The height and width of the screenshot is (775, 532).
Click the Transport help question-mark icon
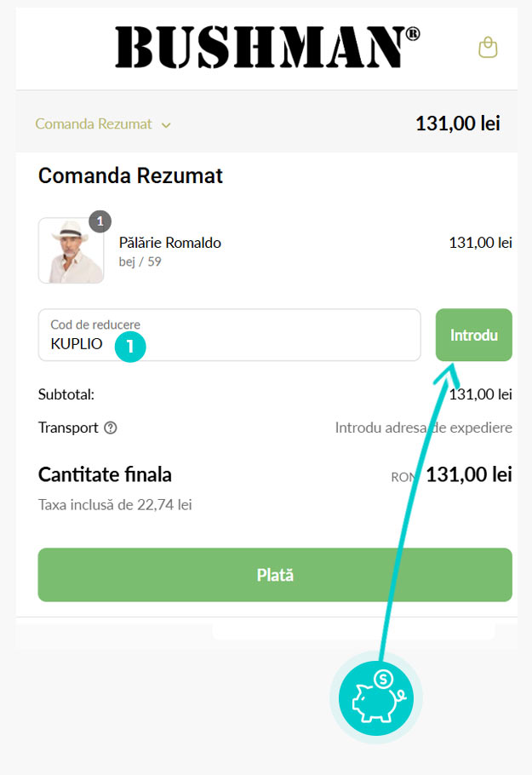[111, 428]
